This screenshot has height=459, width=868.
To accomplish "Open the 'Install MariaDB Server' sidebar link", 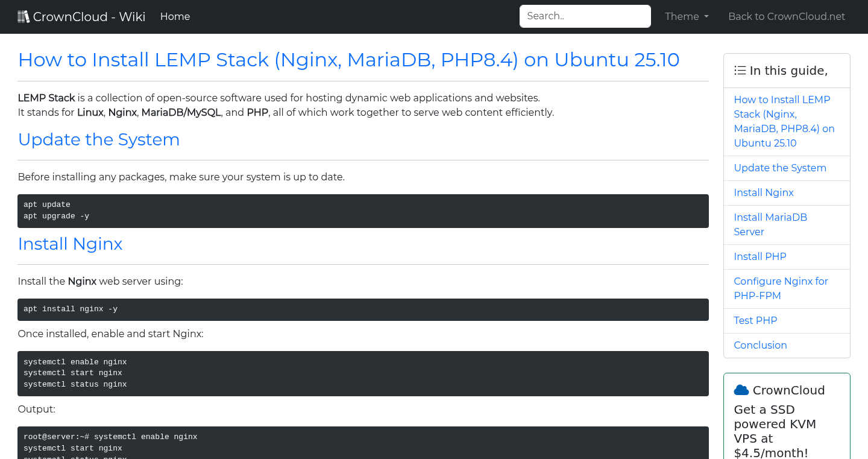I will [x=770, y=224].
